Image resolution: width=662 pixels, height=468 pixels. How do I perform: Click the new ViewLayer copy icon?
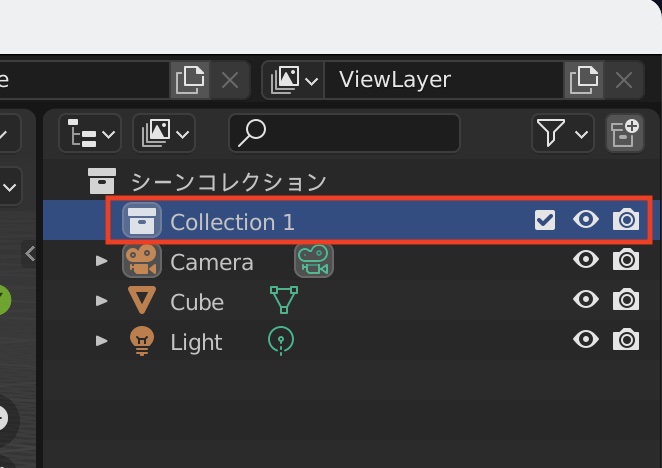click(x=582, y=80)
